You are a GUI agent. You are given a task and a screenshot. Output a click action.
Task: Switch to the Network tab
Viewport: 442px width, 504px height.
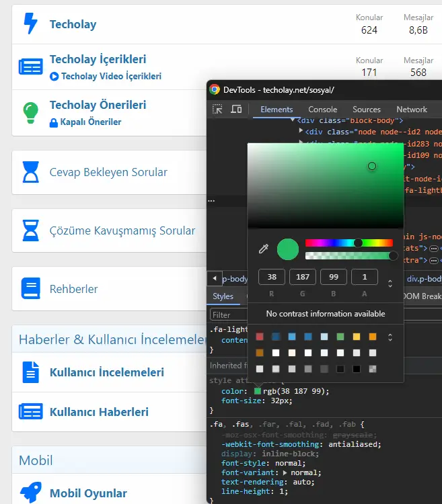412,110
